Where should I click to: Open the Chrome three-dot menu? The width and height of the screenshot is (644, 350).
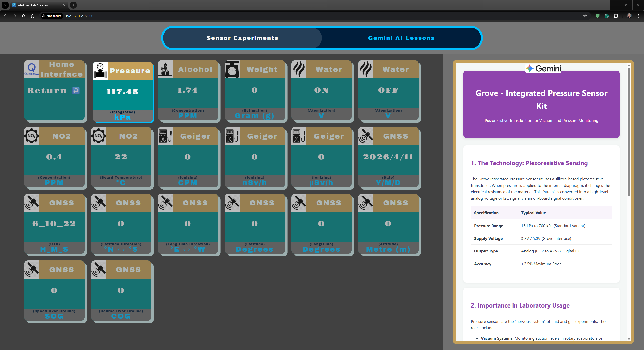click(x=638, y=16)
